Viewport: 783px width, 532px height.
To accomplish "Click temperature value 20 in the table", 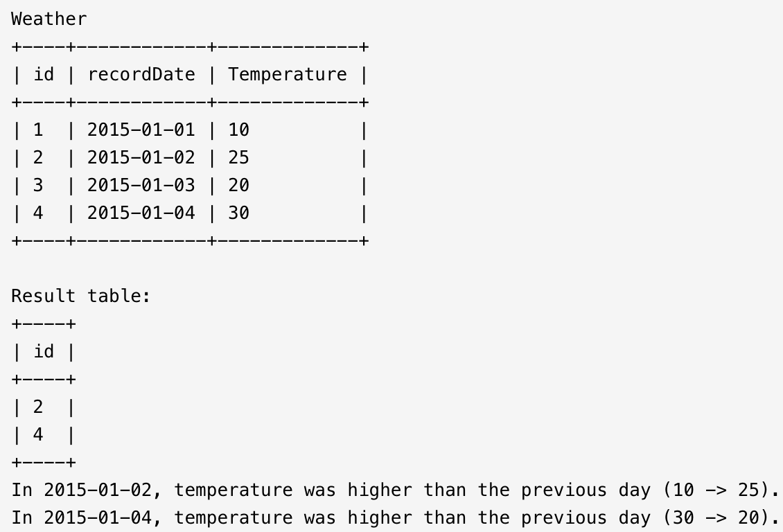I will click(238, 186).
